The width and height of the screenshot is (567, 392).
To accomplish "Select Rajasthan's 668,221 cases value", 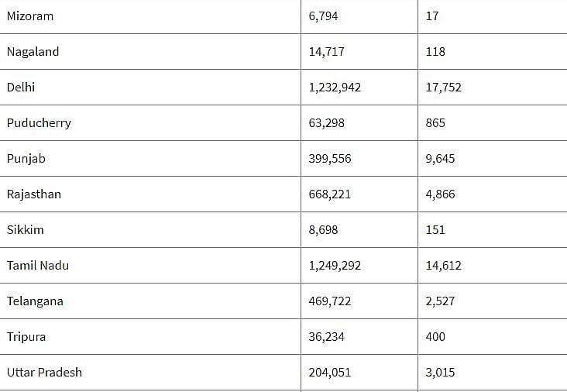I will click(329, 194).
